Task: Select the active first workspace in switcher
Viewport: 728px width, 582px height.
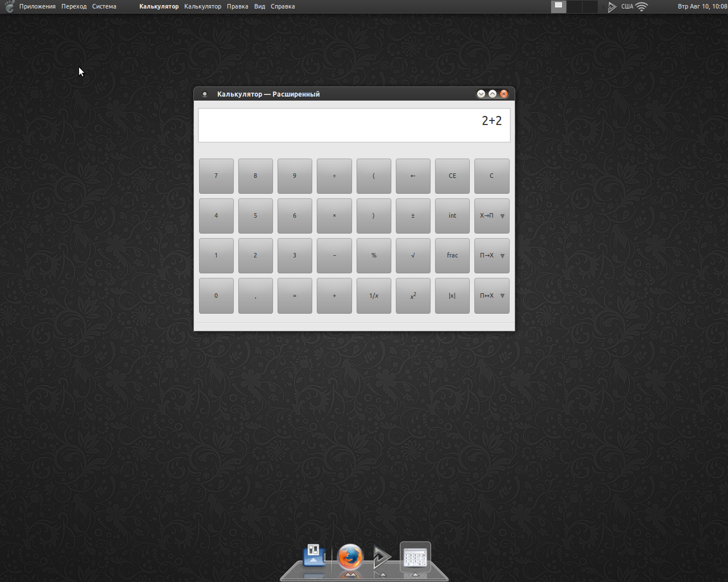Action: pyautogui.click(x=559, y=7)
